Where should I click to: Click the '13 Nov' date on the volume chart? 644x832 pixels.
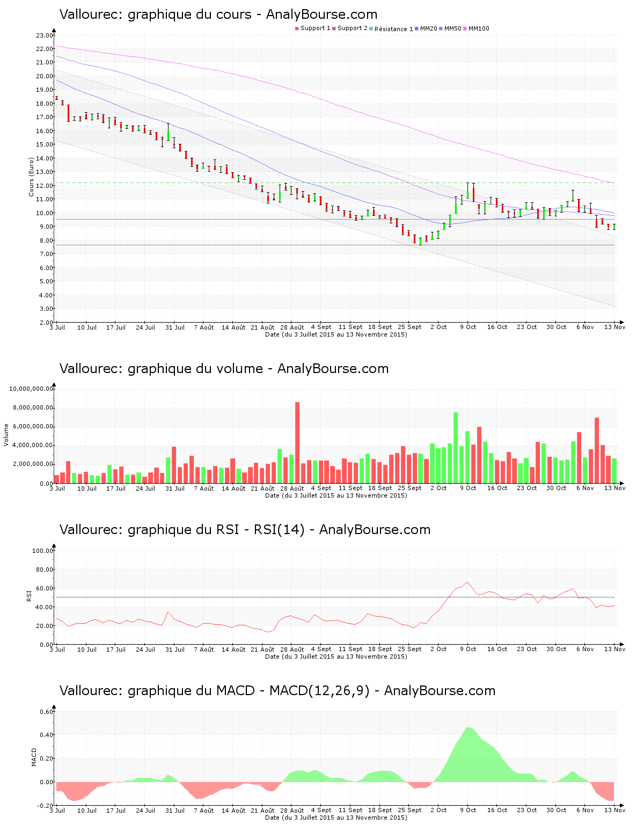click(x=614, y=488)
